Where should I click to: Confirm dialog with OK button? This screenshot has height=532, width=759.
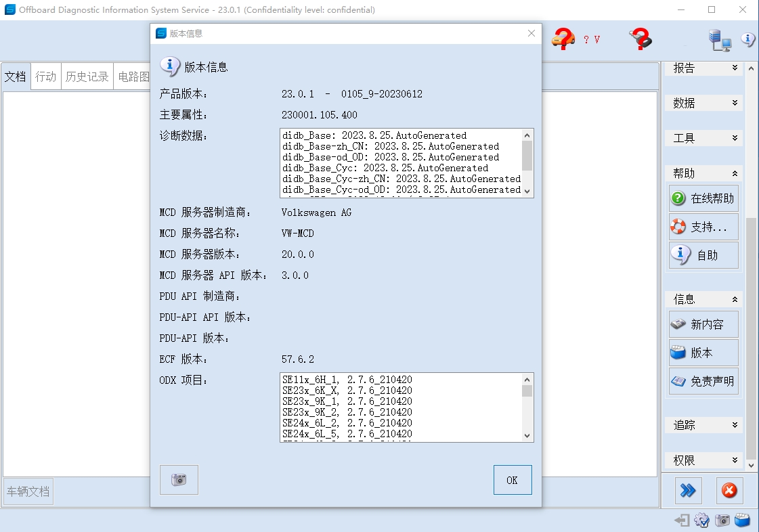pos(513,480)
